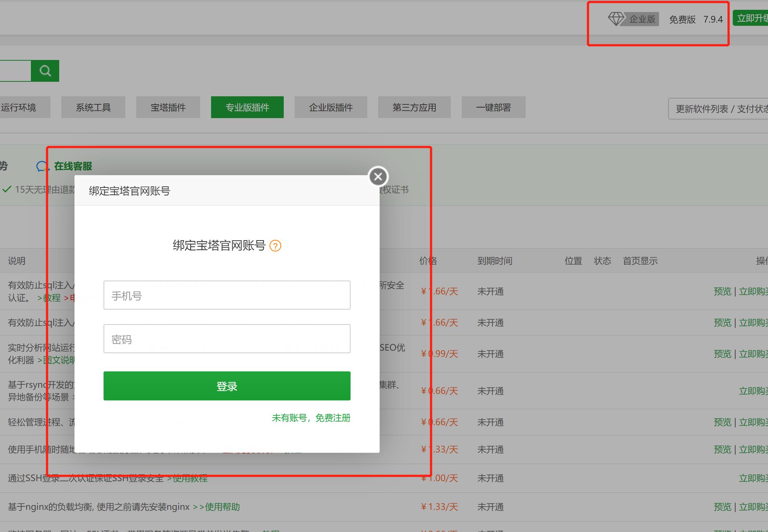The width and height of the screenshot is (768, 532).
Task: Open the help question mark icon
Action: pos(275,246)
